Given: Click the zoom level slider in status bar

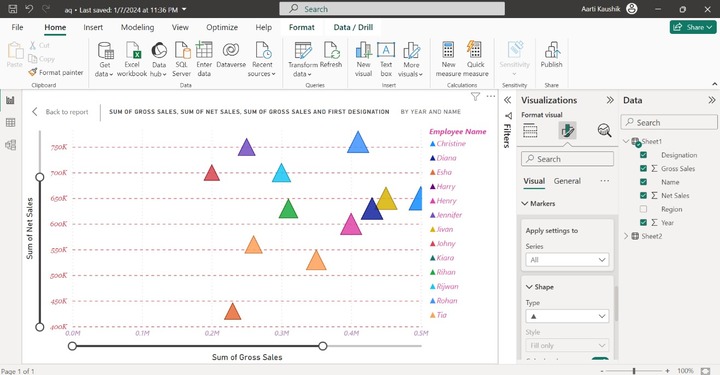Looking at the screenshot, I should click(x=634, y=371).
